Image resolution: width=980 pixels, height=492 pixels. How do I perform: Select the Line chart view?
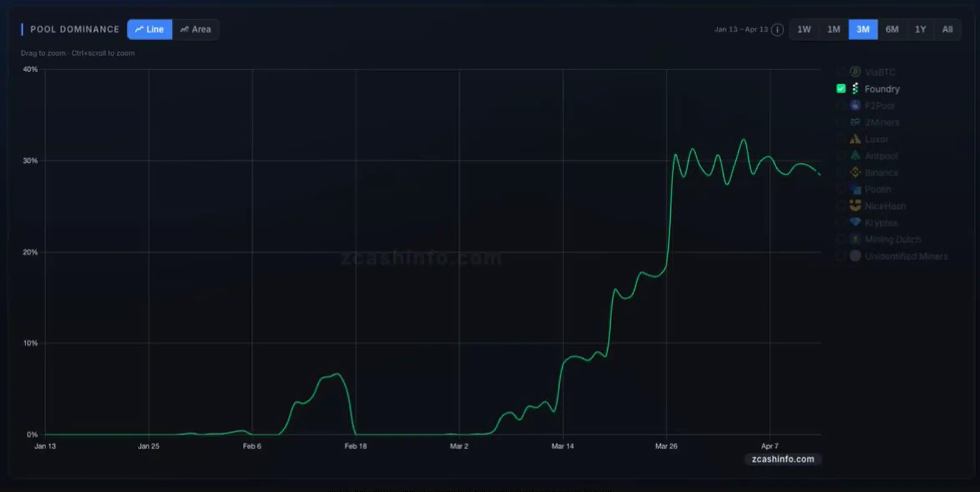tap(149, 29)
